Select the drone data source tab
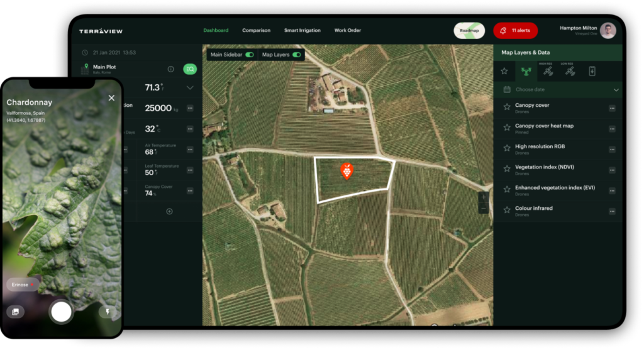Viewport: 644px width, 350px height. pos(527,72)
